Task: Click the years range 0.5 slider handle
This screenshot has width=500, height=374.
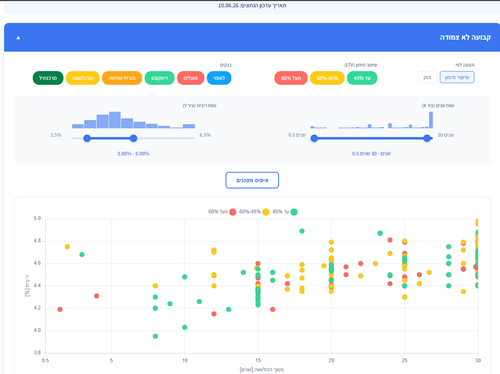Action: pos(314,138)
